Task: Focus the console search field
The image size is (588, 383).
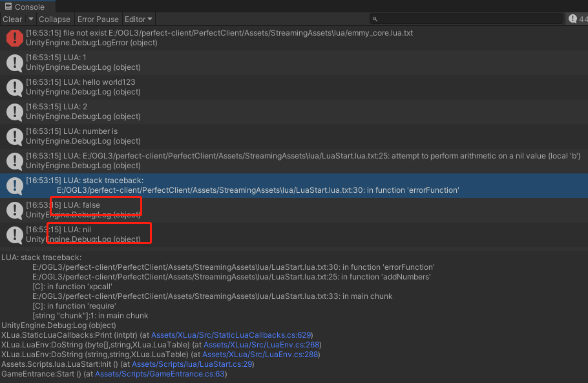Action: click(x=467, y=19)
